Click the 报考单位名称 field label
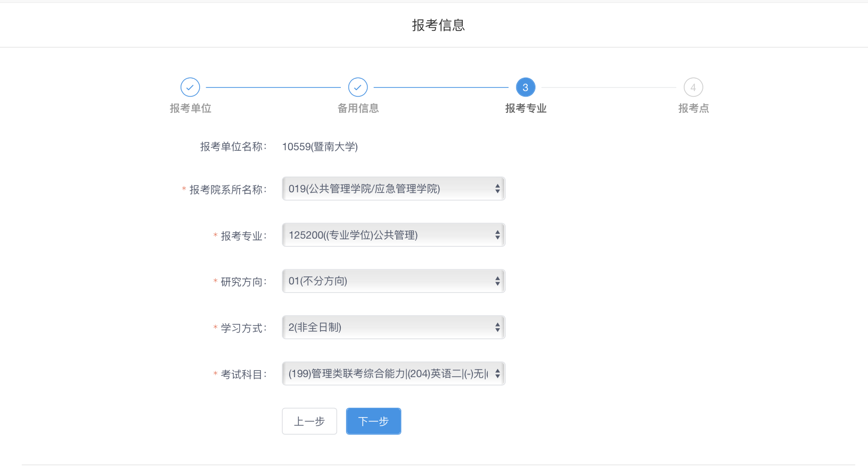 pyautogui.click(x=233, y=146)
